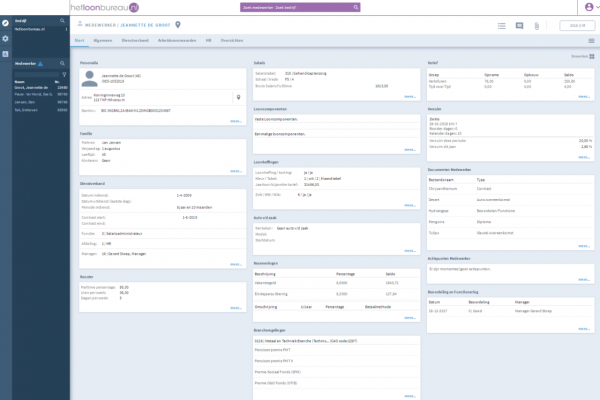Open the hamburger menu at tab bar right
Viewport: 600px width, 400px height.
(x=591, y=42)
